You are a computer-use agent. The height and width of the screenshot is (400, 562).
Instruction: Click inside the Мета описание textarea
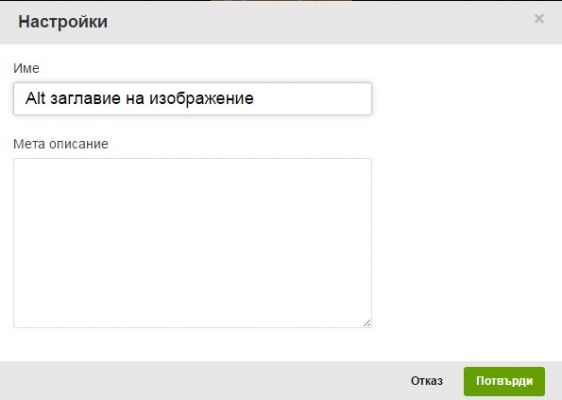(192, 243)
